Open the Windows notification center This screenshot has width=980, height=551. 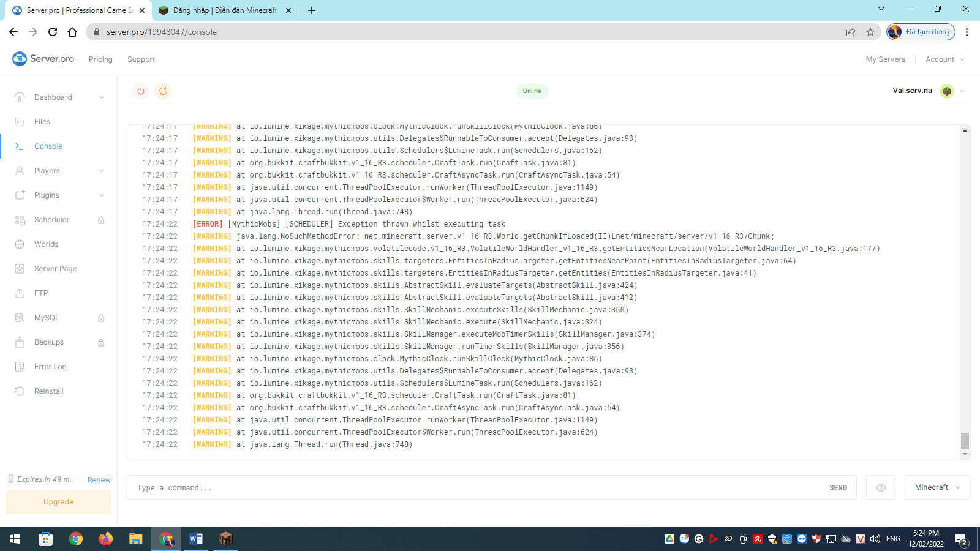pos(960,539)
